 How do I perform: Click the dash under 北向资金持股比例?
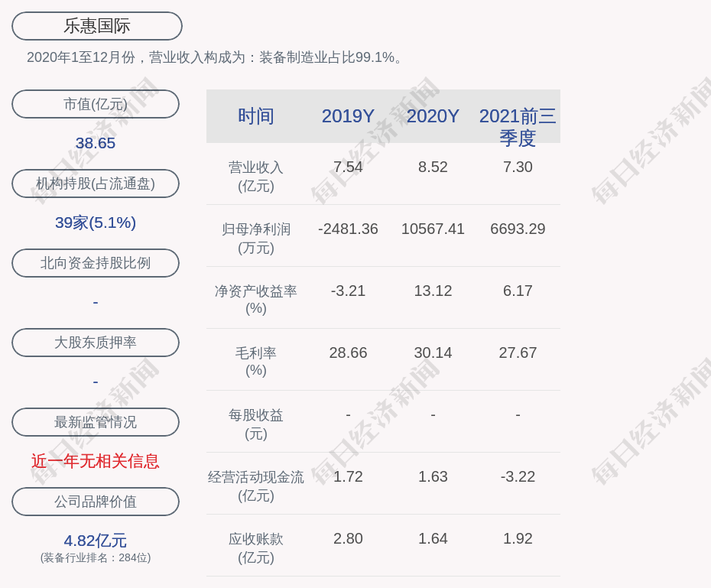96,302
